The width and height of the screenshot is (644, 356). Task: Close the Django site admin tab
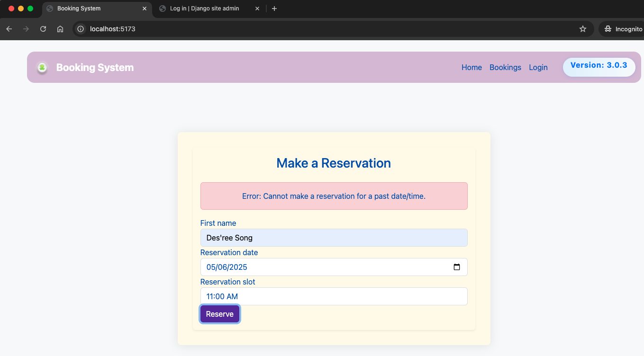click(x=257, y=9)
